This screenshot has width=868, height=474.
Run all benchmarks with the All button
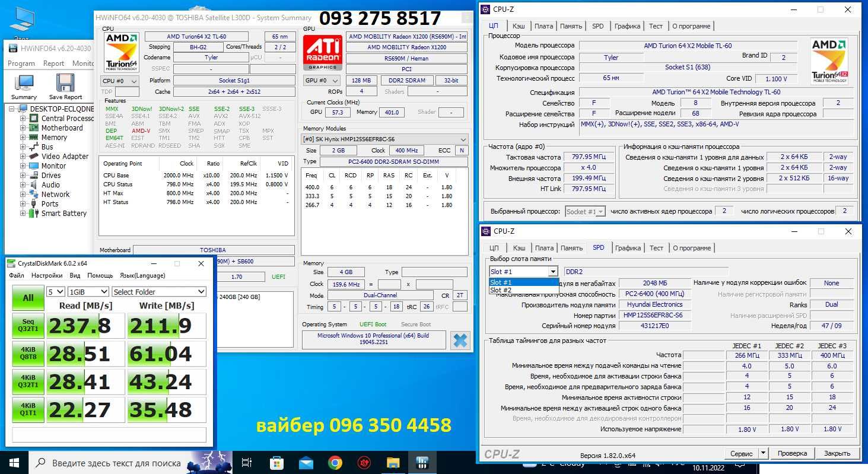tap(28, 298)
